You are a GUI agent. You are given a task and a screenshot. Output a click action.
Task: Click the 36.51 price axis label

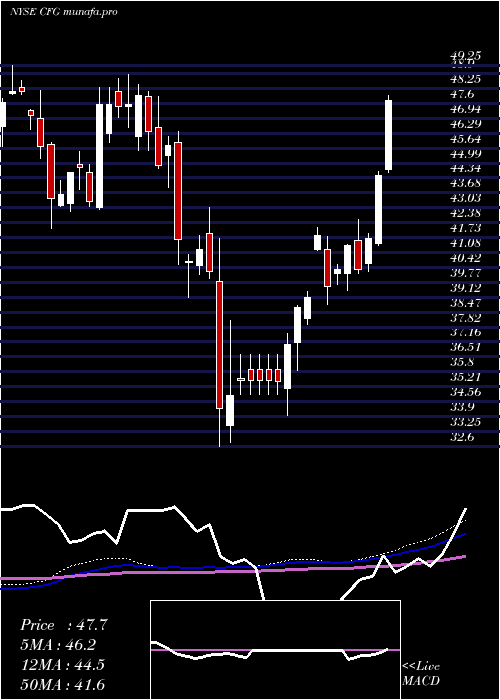coord(466,347)
